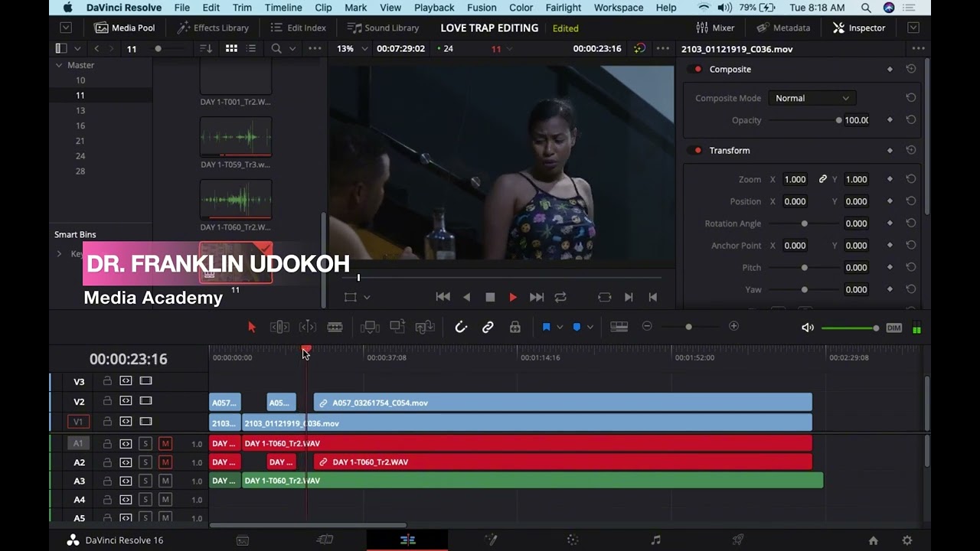980x551 pixels.
Task: Open the flag color dropdown arrow
Action: coord(560,327)
